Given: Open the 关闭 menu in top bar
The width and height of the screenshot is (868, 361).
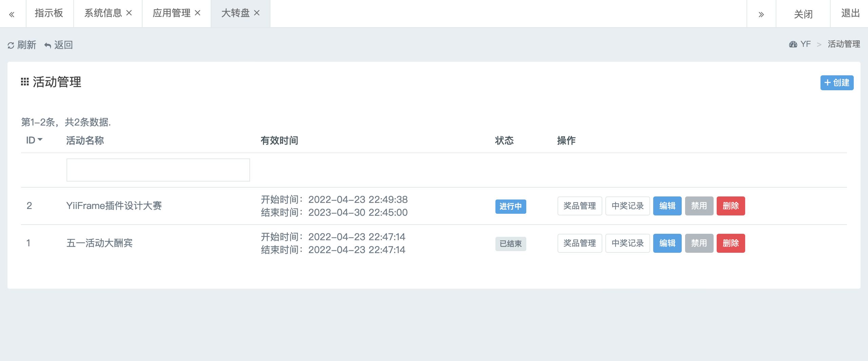Looking at the screenshot, I should (803, 14).
